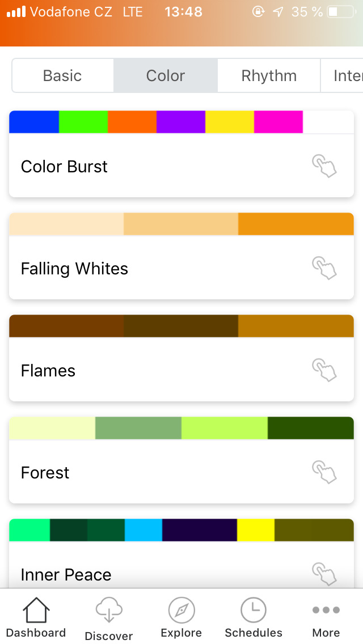Open the Discover cloud download icon
The image size is (363, 644).
pyautogui.click(x=109, y=612)
